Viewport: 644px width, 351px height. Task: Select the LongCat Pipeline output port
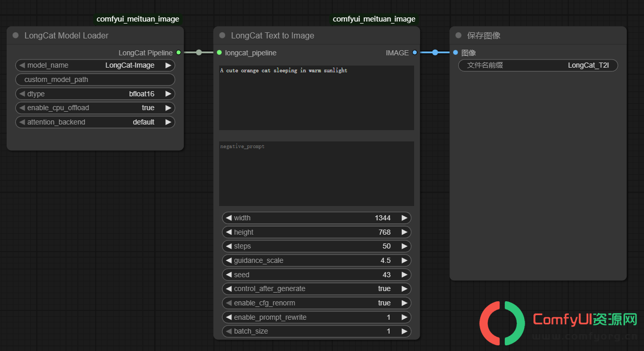pos(178,52)
